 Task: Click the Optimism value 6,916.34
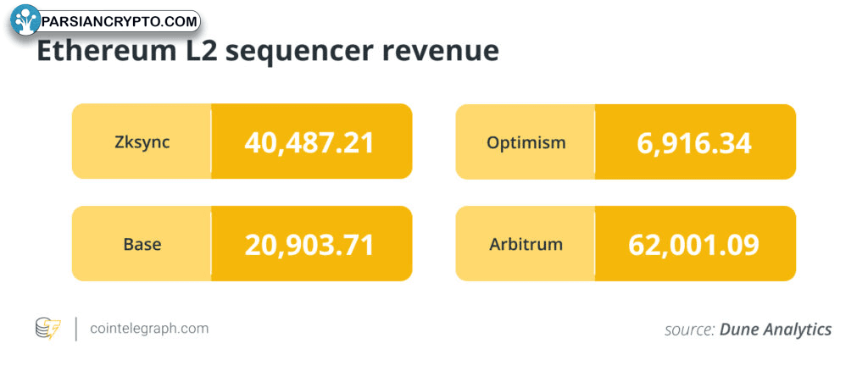tap(694, 142)
